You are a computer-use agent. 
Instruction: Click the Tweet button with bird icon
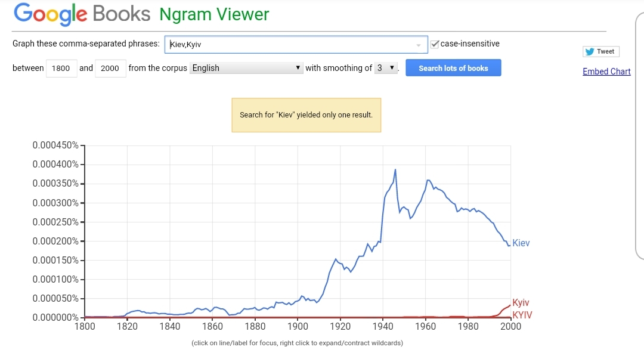[601, 51]
